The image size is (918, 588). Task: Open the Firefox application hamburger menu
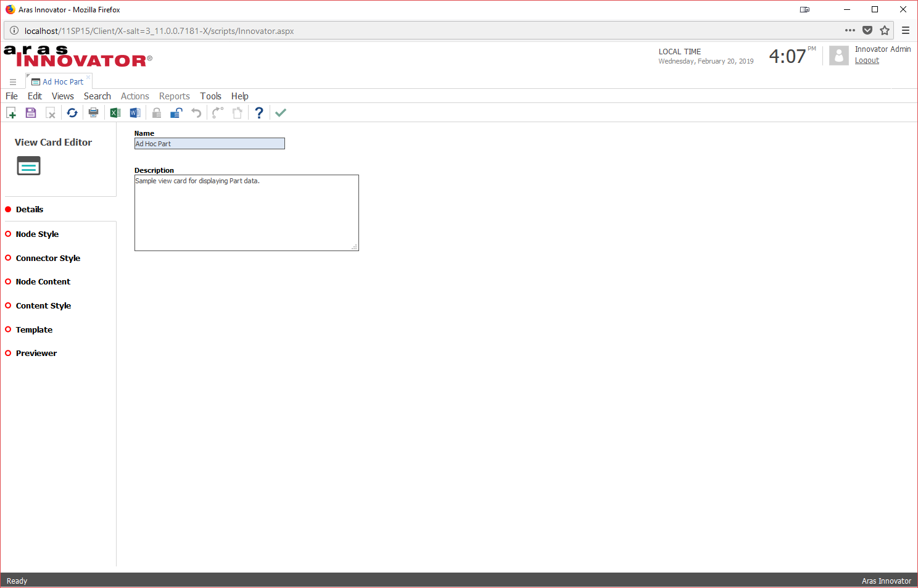(906, 31)
